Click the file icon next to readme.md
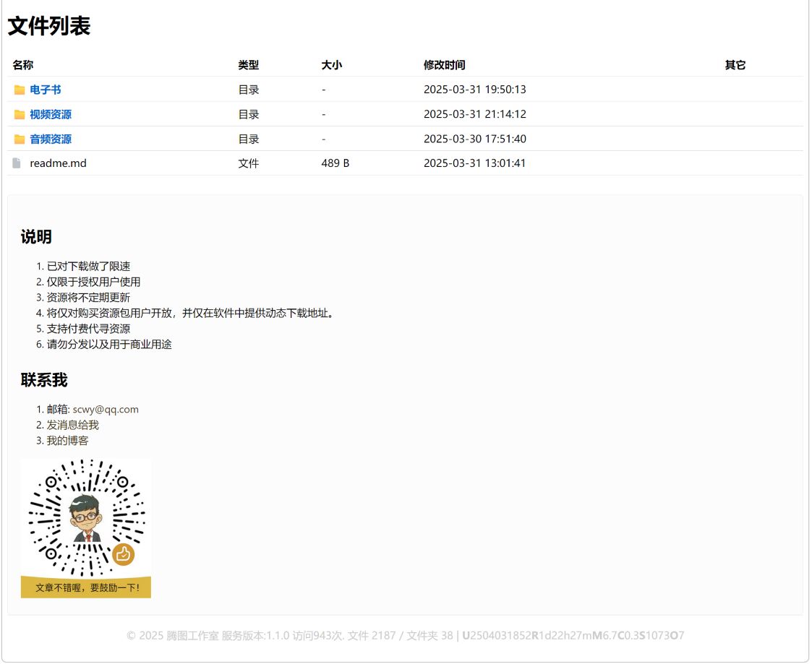812x664 pixels. (x=17, y=163)
